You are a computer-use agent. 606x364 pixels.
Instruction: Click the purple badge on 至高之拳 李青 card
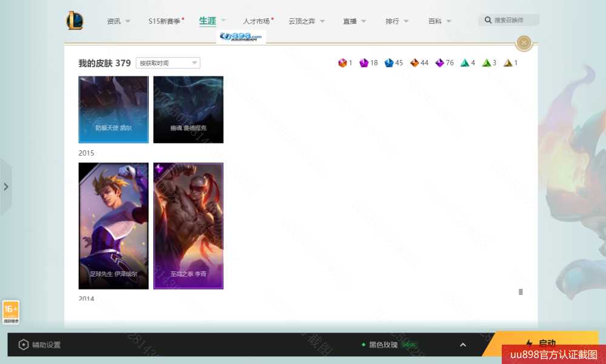pyautogui.click(x=159, y=168)
